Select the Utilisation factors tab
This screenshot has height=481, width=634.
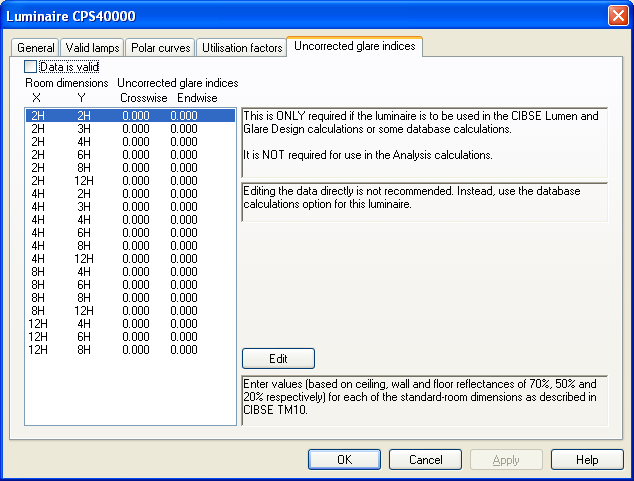(240, 48)
